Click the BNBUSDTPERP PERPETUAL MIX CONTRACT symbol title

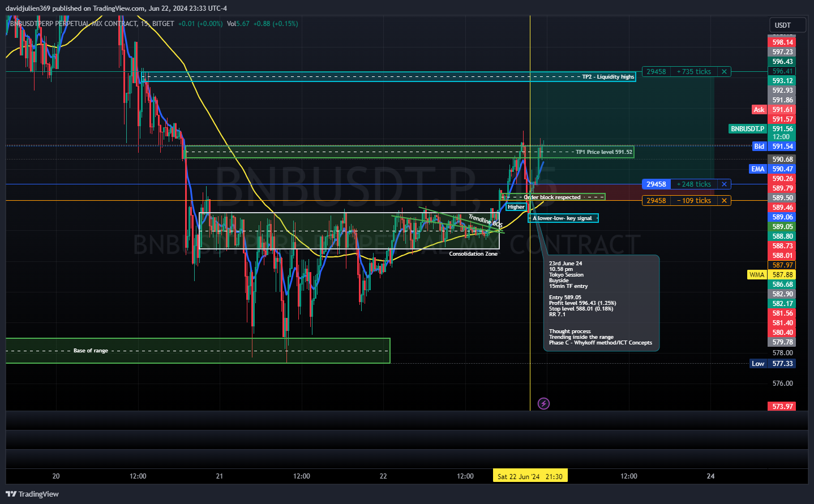pos(74,24)
